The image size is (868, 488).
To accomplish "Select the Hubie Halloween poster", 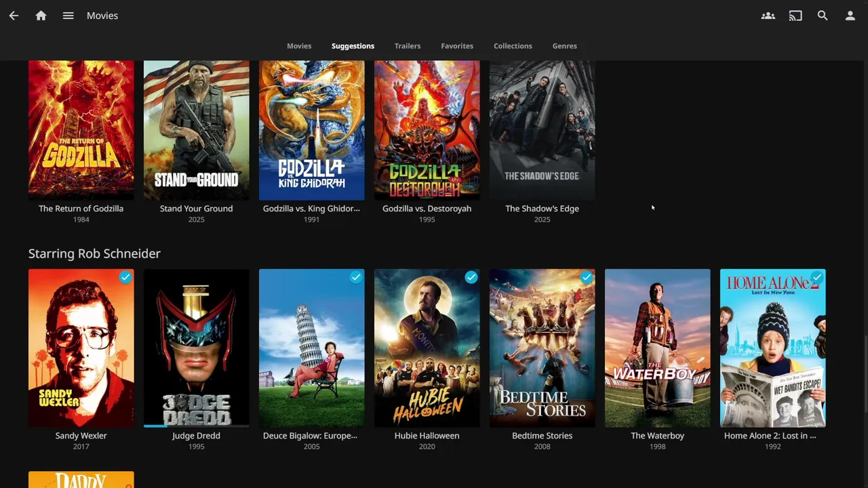I will 427,348.
